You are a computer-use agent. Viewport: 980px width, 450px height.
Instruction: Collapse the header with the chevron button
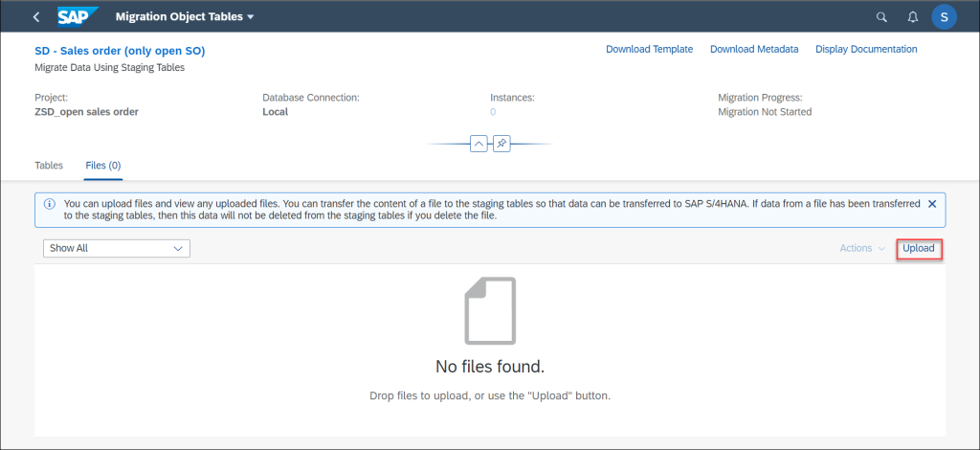[x=479, y=144]
